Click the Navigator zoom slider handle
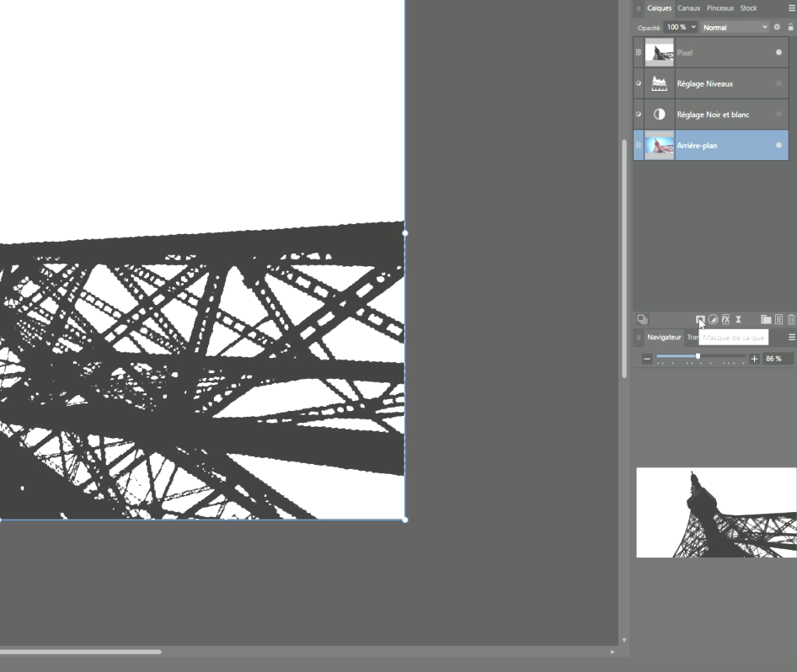 click(698, 357)
